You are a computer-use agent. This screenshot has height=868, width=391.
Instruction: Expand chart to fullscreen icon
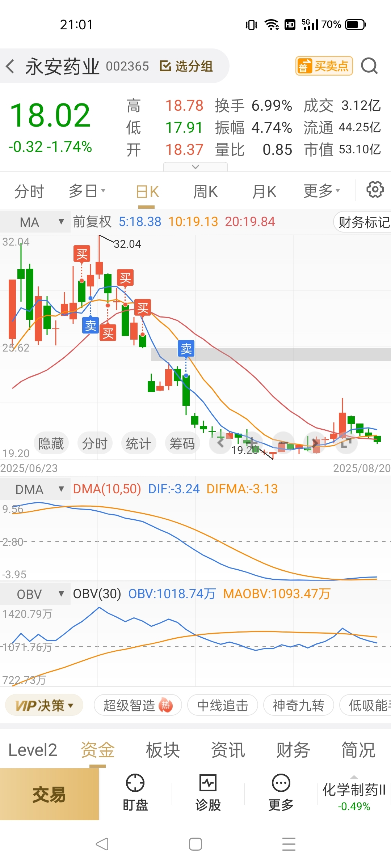pyautogui.click(x=346, y=443)
